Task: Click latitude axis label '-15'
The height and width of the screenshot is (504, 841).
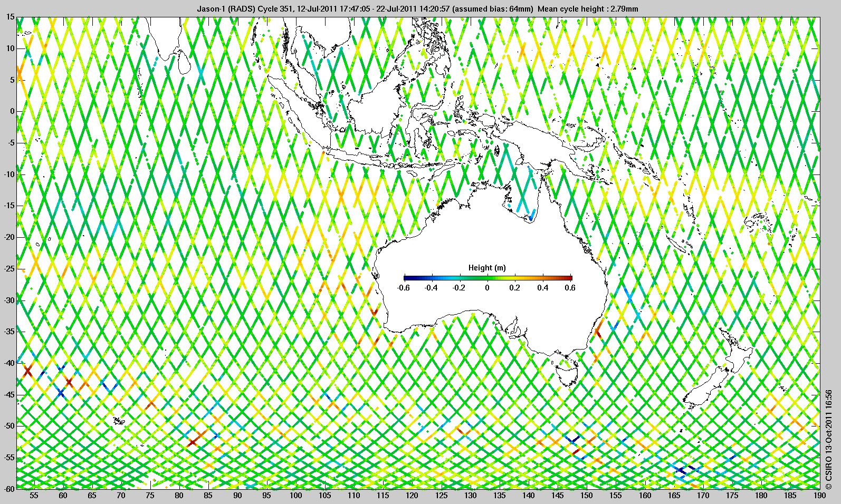Action: pyautogui.click(x=9, y=206)
